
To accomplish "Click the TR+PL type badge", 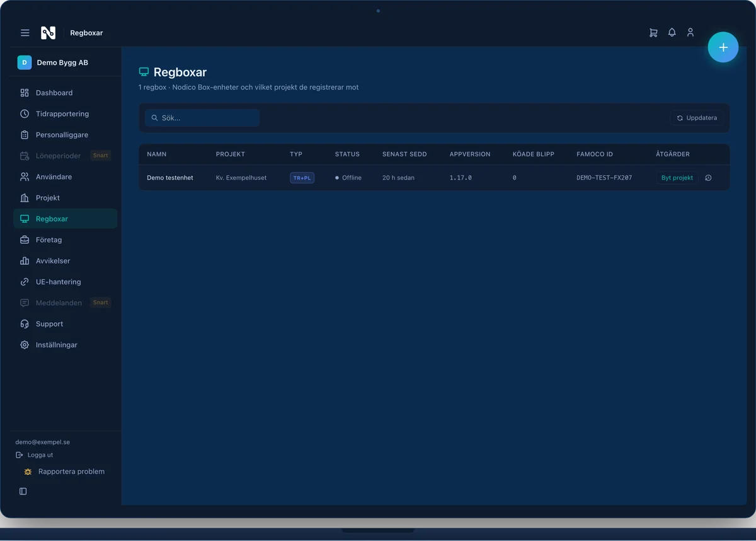I will tap(302, 178).
